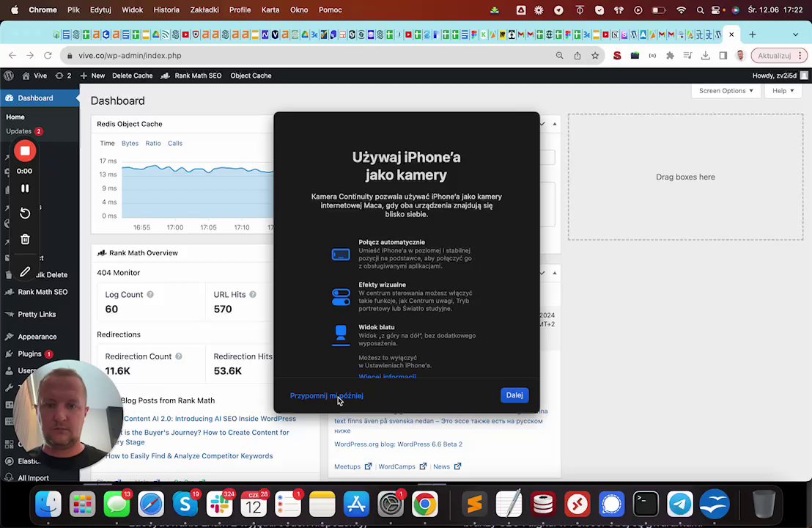Image resolution: width=812 pixels, height=528 pixels.
Task: Select the Time tab in Redis chart
Action: click(x=107, y=144)
